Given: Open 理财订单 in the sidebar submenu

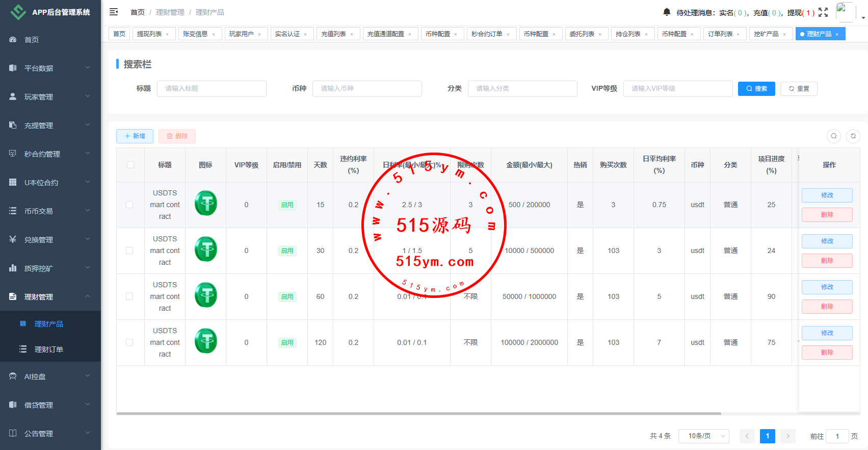Looking at the screenshot, I should tap(48, 349).
